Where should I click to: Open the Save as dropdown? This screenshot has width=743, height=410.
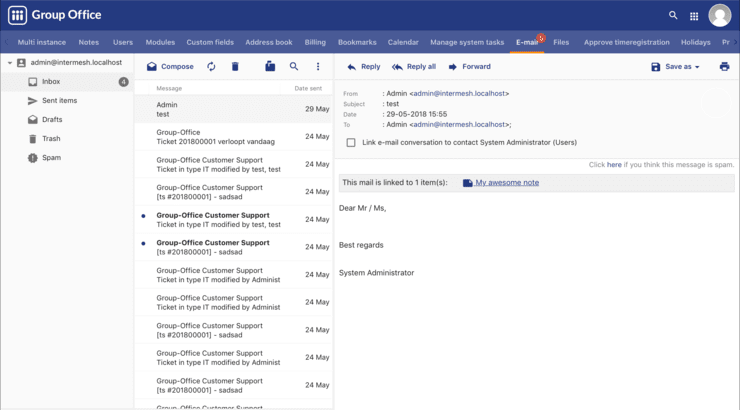tap(676, 67)
